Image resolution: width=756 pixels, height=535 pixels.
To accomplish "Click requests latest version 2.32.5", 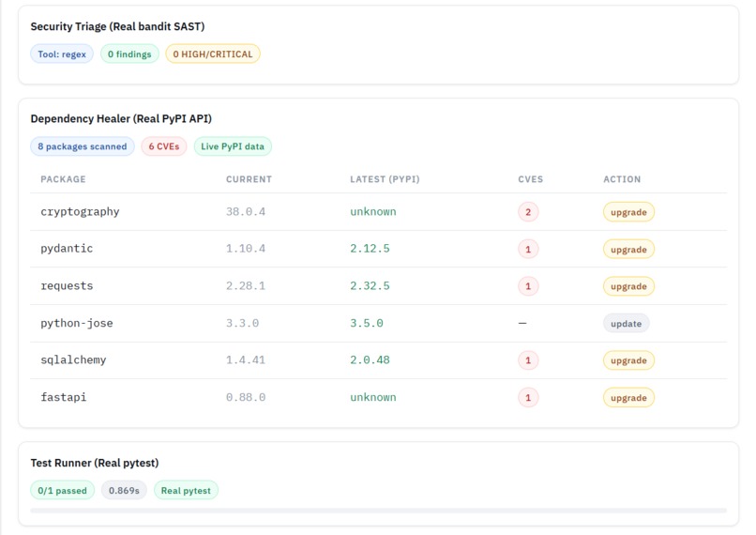I will (x=370, y=285).
